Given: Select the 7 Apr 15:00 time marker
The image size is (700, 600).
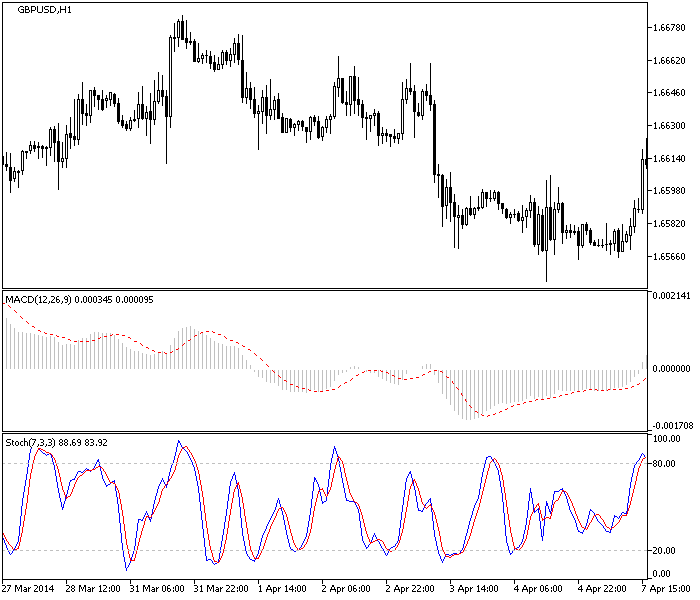Looking at the screenshot, I should tap(668, 589).
